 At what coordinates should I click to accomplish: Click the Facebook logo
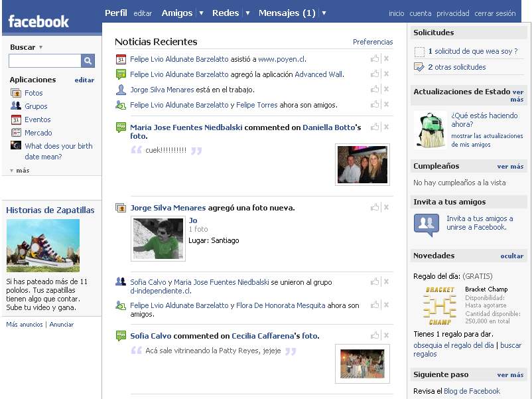tap(38, 21)
